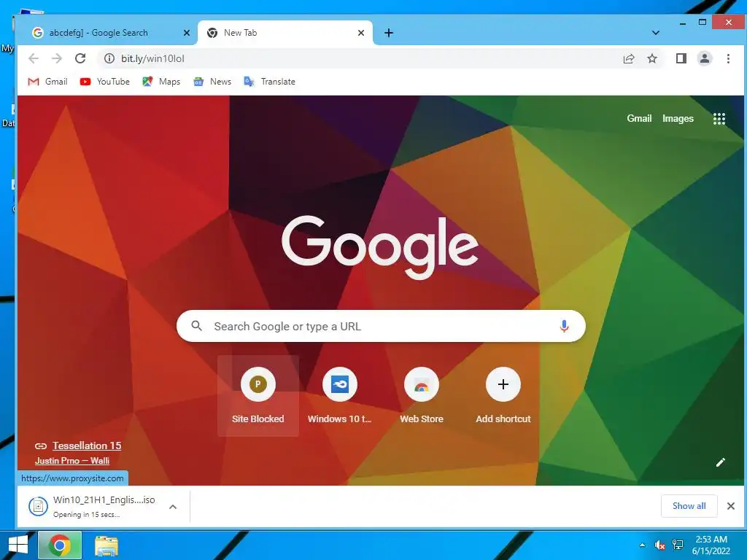747x560 pixels.
Task: Open Tessellation 15 background link
Action: click(x=87, y=446)
